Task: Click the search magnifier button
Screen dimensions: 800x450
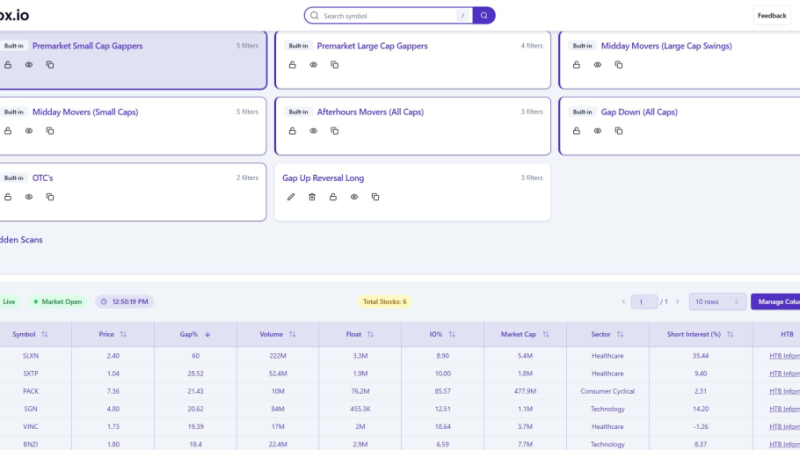Action: click(484, 16)
